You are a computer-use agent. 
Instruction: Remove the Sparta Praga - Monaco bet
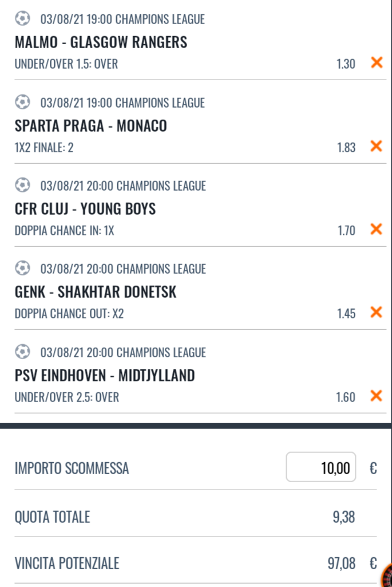click(377, 146)
